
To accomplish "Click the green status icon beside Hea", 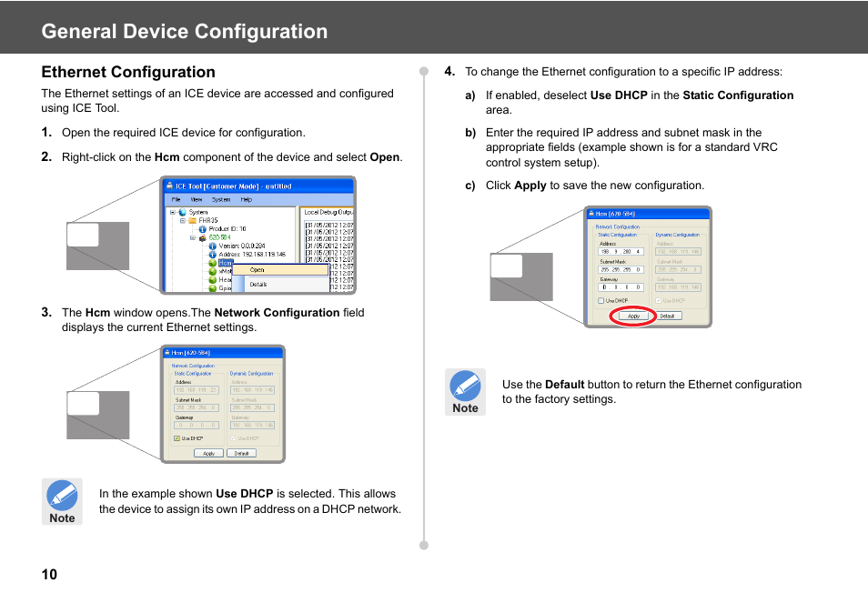I will click(213, 279).
